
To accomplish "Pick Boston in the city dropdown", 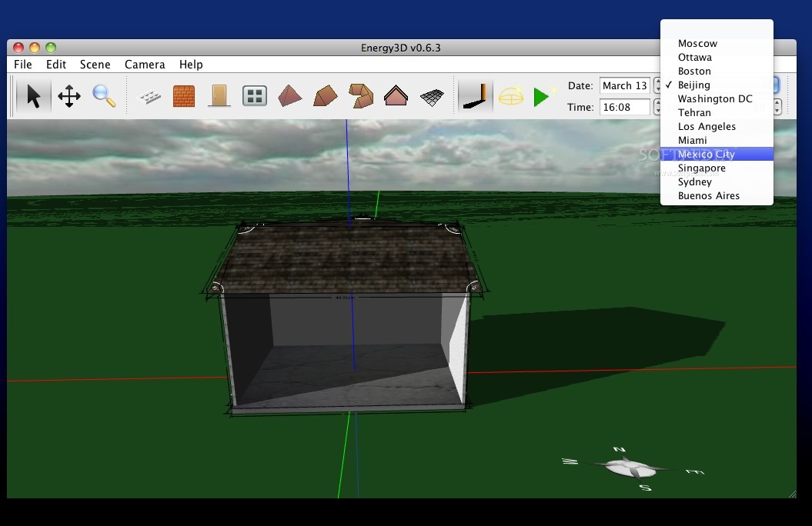I will click(717, 72).
